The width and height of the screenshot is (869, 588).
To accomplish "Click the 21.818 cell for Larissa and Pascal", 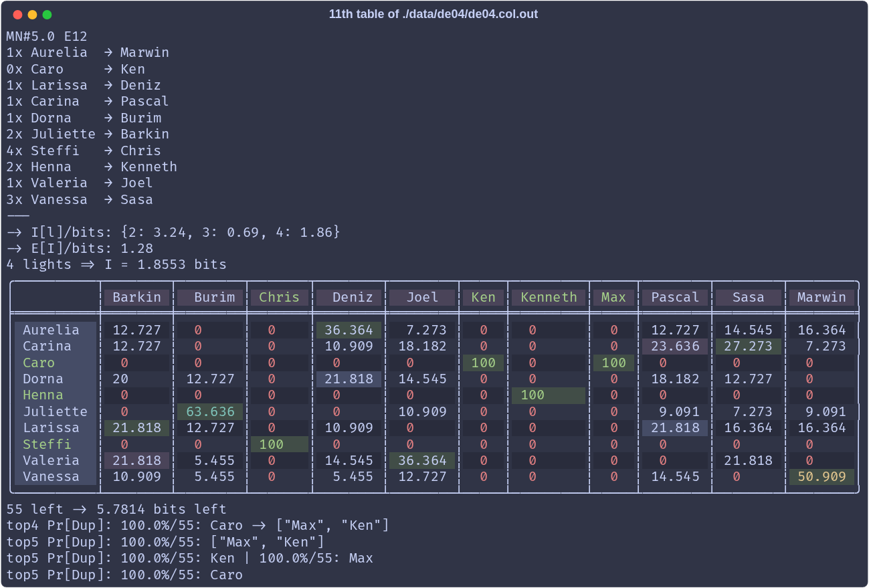I will pos(675,427).
